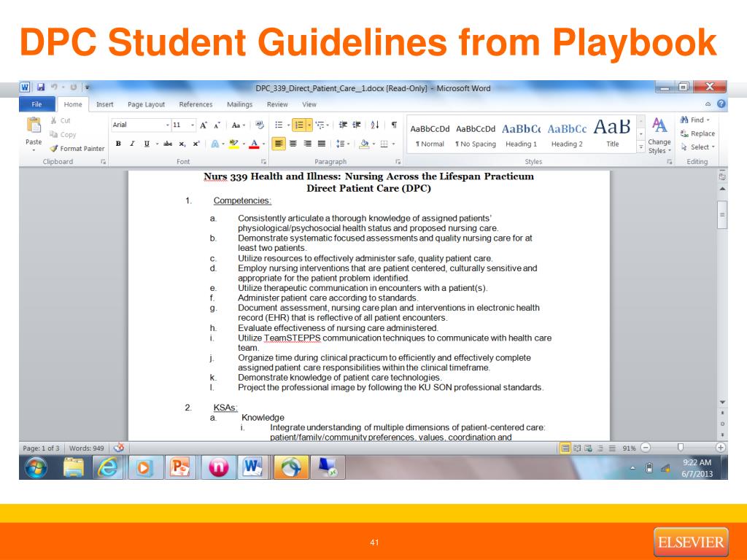Toggle Underline formatting
Image resolution: width=747 pixels, height=560 pixels.
146,144
